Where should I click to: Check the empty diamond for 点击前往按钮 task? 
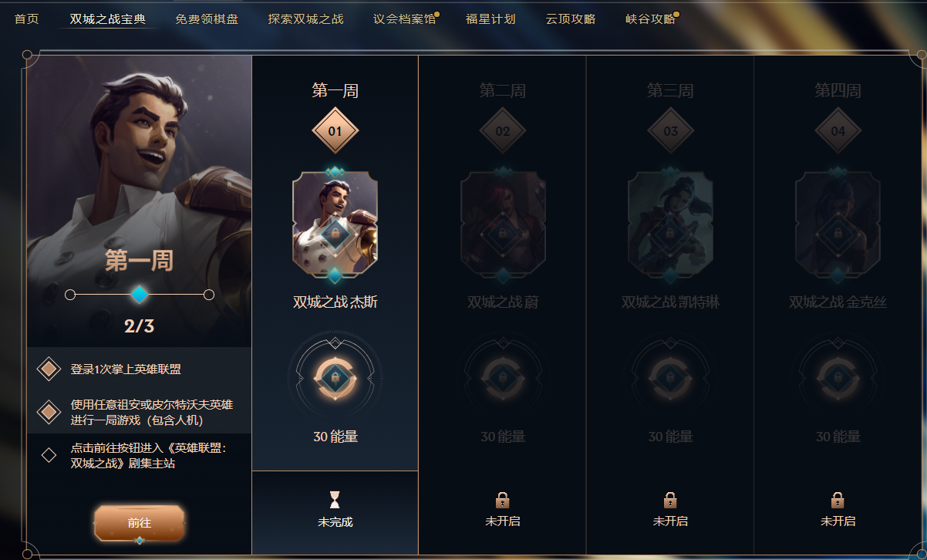click(49, 455)
